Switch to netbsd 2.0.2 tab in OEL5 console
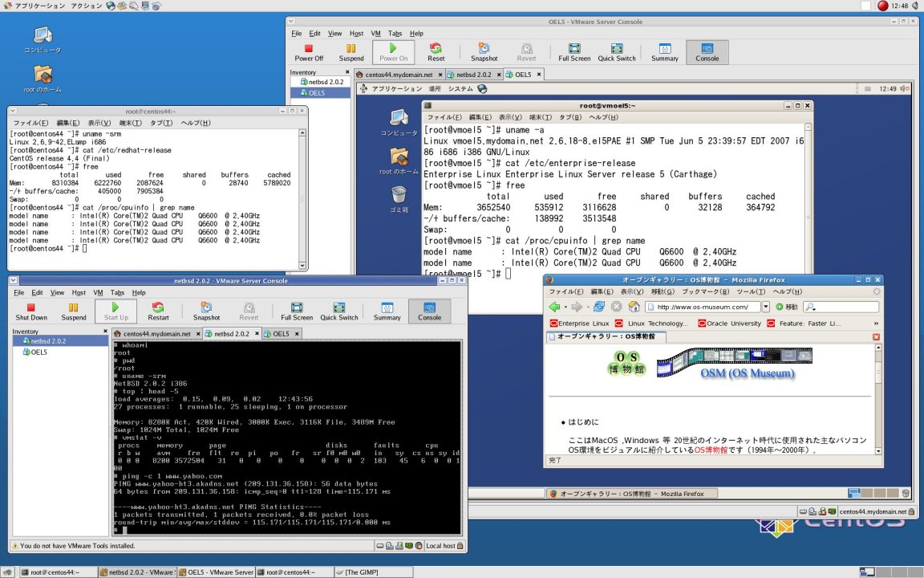 click(x=473, y=75)
